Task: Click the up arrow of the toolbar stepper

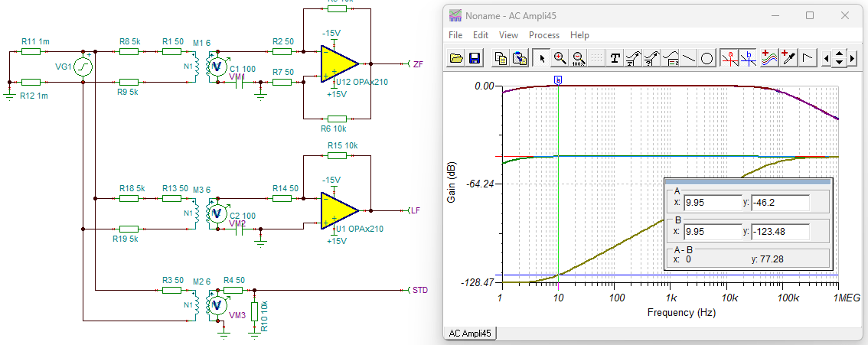Action: pos(839,54)
